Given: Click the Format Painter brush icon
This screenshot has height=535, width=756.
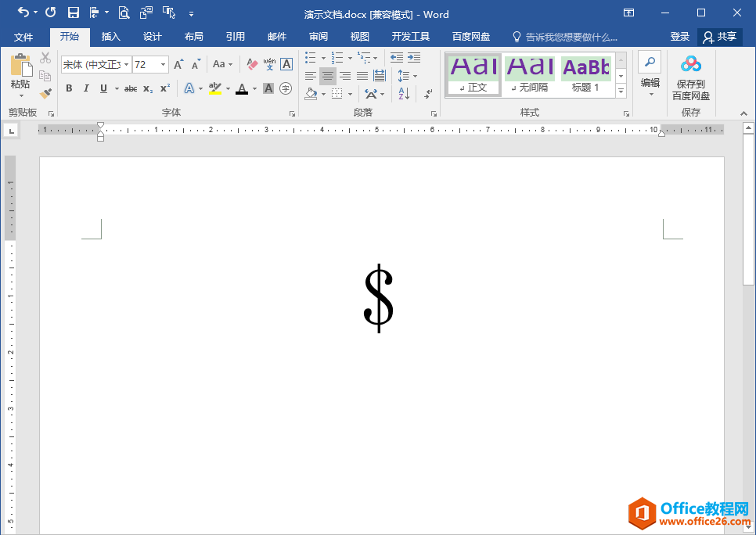Looking at the screenshot, I should 45,93.
